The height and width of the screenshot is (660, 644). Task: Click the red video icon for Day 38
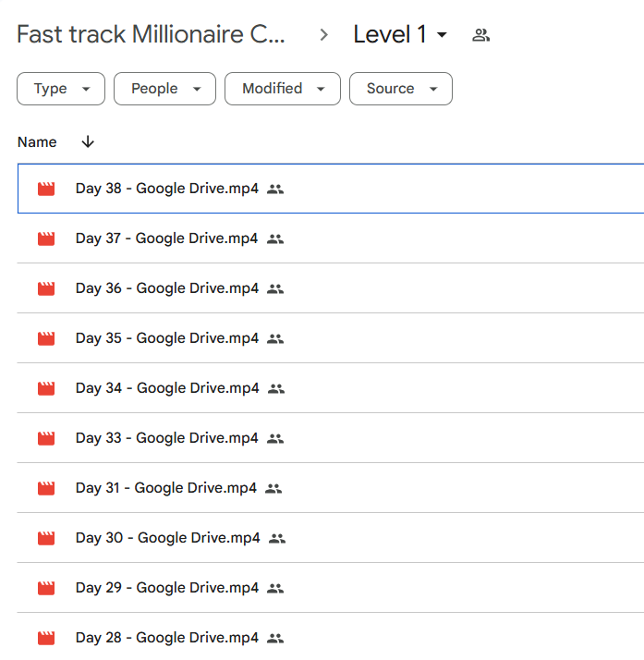(46, 189)
